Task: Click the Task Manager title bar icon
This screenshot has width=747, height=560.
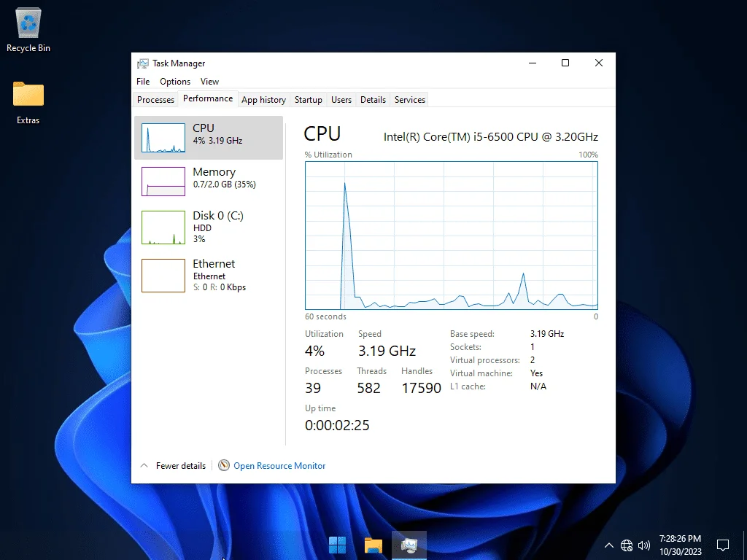Action: [x=142, y=63]
